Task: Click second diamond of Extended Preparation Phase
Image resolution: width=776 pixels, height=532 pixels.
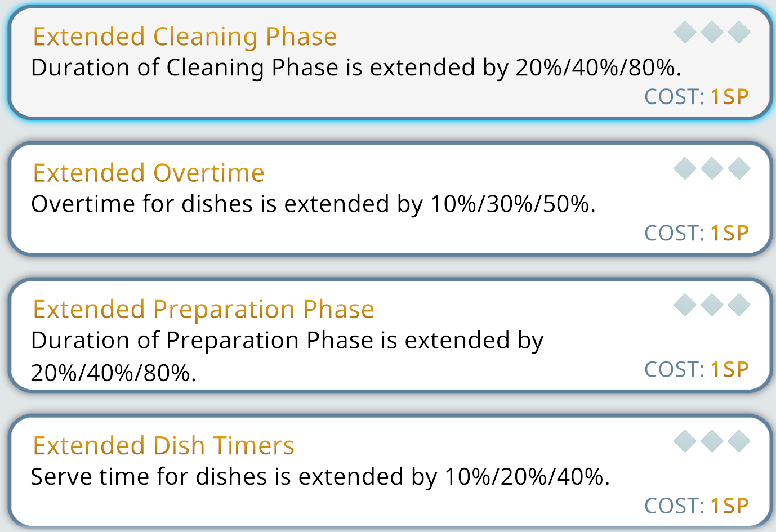Action: coord(712,305)
